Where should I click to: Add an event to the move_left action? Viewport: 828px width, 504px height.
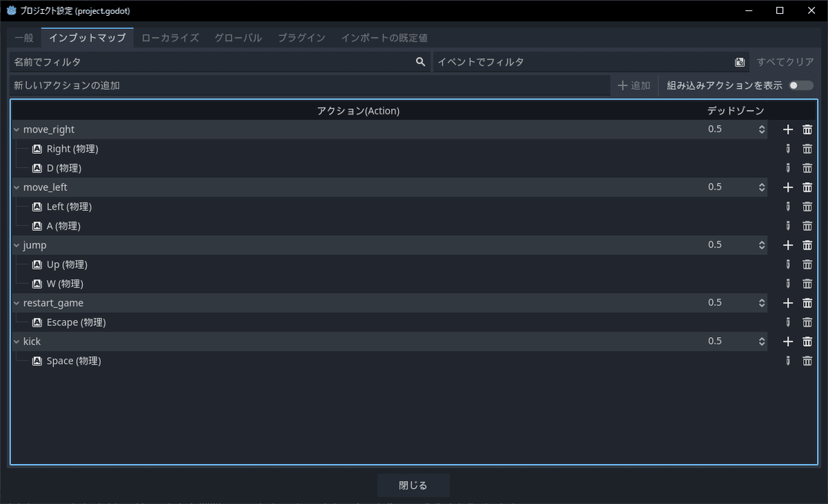pos(788,187)
